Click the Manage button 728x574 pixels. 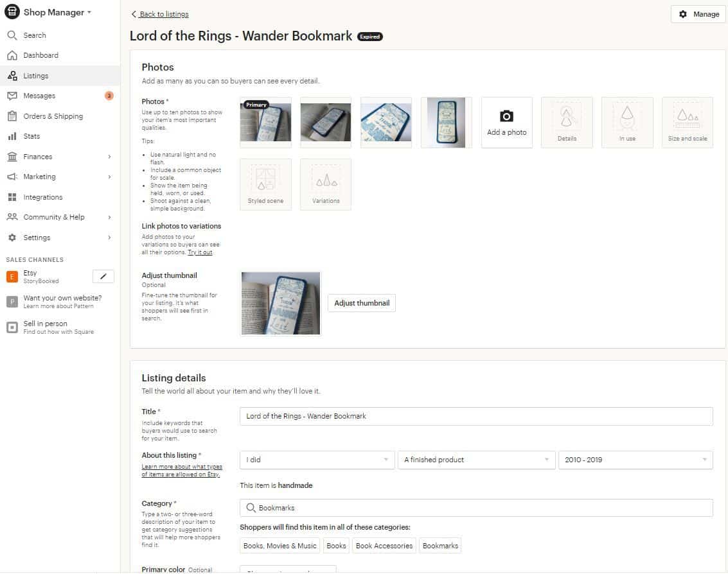tap(698, 14)
